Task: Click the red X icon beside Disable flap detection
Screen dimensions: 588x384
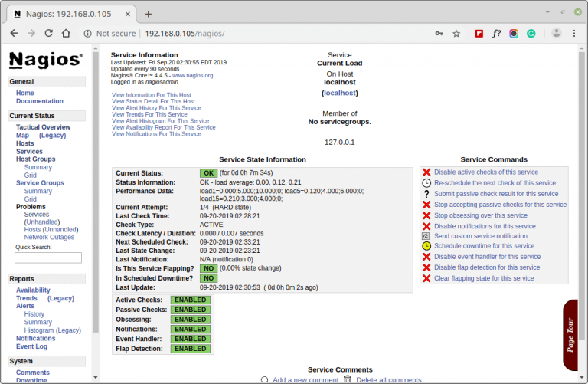Action: 426,267
